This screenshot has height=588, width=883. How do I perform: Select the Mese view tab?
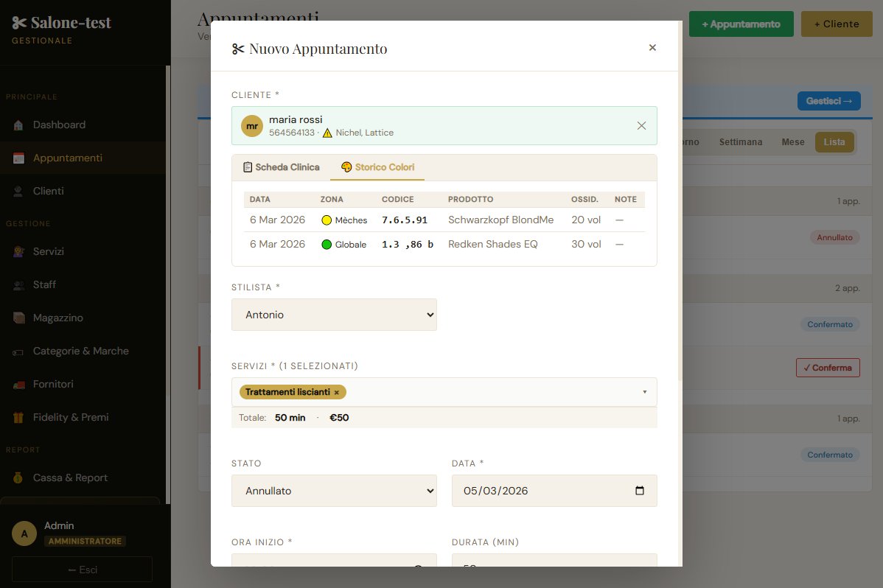click(793, 142)
